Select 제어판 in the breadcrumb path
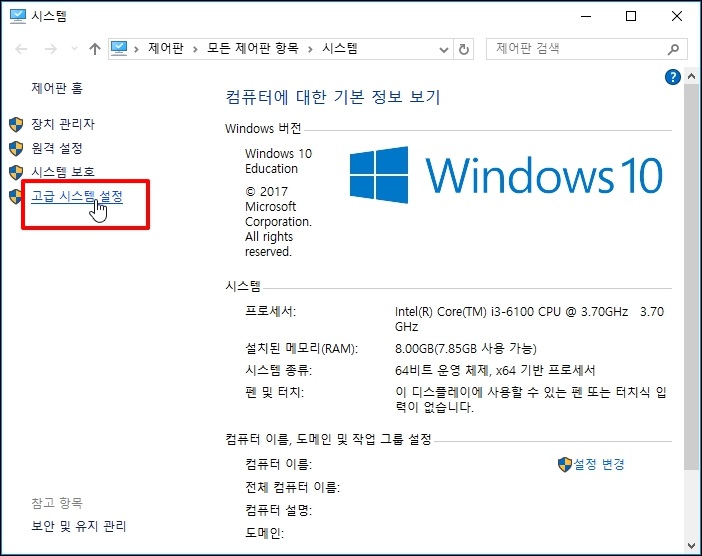The width and height of the screenshot is (702, 556). click(166, 48)
